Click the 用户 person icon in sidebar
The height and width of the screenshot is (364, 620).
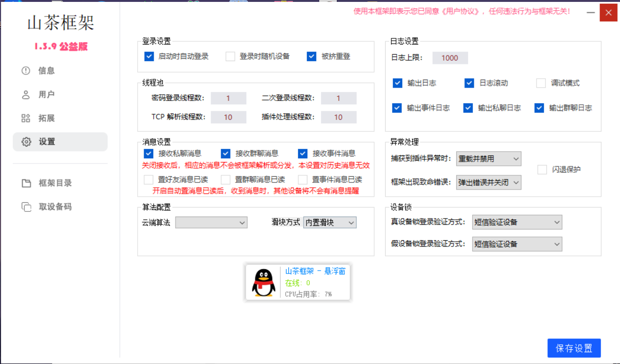26,94
